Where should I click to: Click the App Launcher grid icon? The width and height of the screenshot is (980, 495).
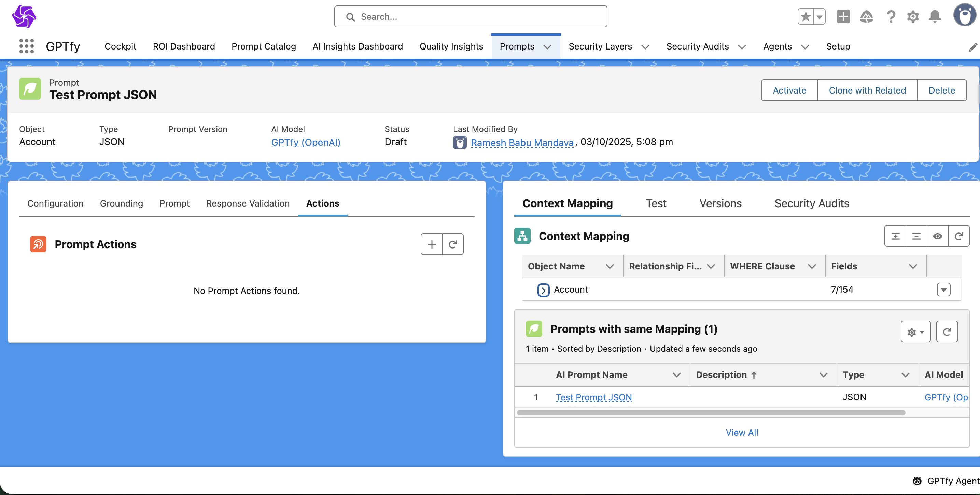[x=26, y=46]
